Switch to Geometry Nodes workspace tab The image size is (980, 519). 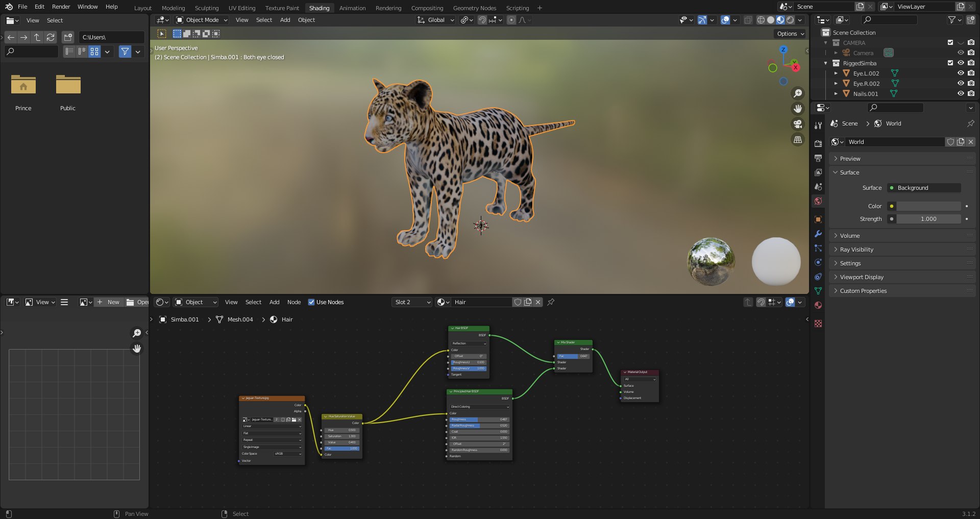[x=475, y=8]
